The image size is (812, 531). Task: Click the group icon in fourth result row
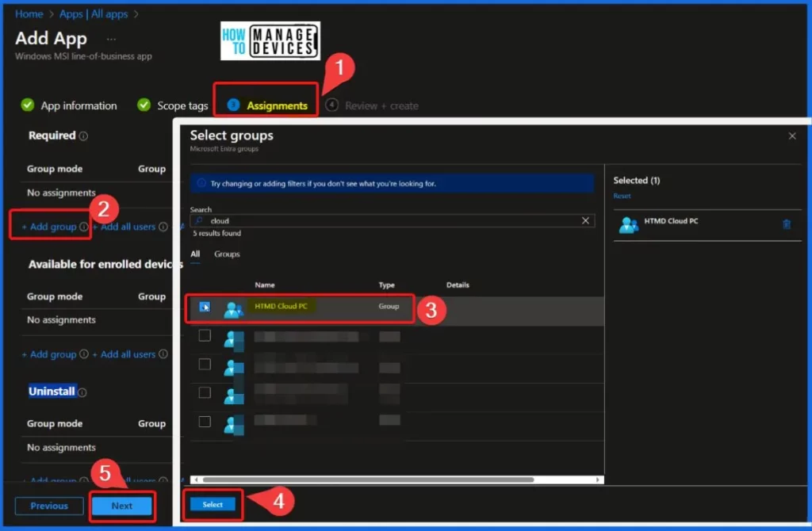tap(234, 396)
